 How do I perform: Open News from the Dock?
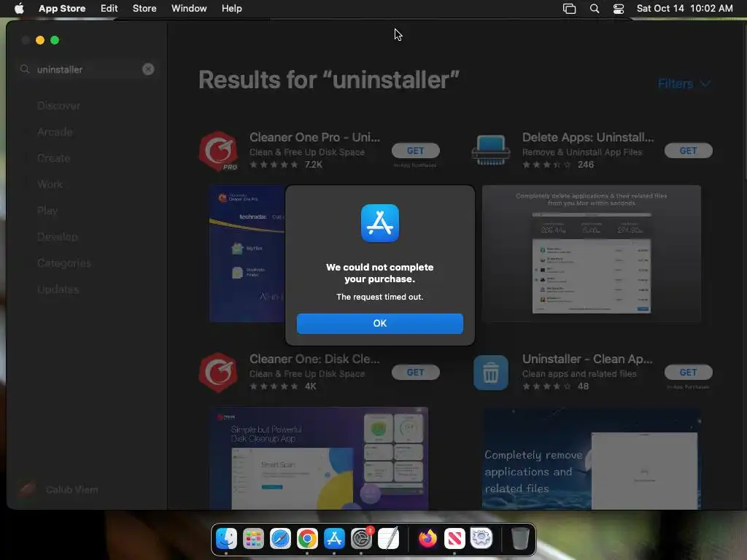(454, 539)
